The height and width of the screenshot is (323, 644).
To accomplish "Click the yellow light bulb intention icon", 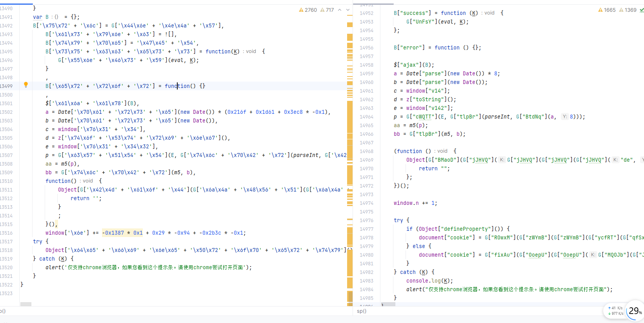I will click(26, 85).
